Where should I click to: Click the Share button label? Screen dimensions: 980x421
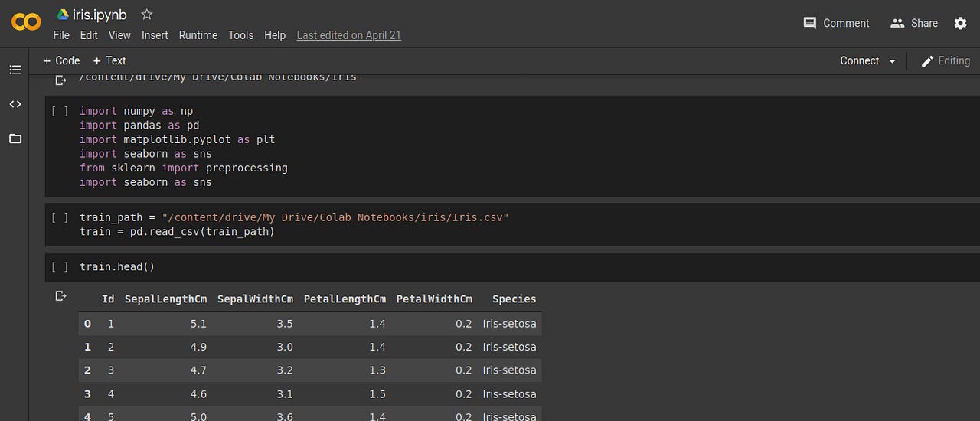[924, 23]
